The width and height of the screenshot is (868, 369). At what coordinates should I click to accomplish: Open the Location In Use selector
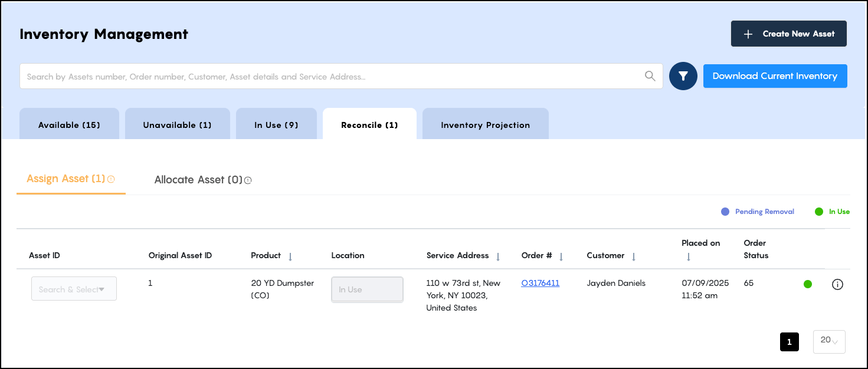point(367,289)
